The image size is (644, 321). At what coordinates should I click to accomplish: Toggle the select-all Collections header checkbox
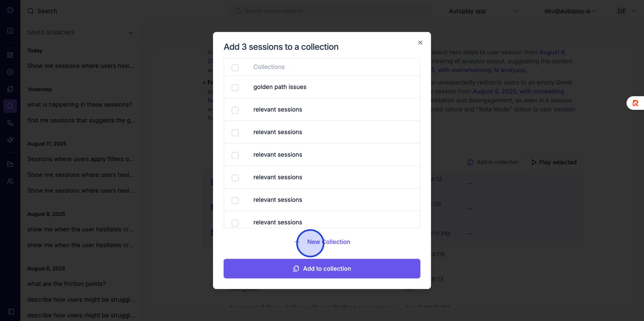click(235, 67)
